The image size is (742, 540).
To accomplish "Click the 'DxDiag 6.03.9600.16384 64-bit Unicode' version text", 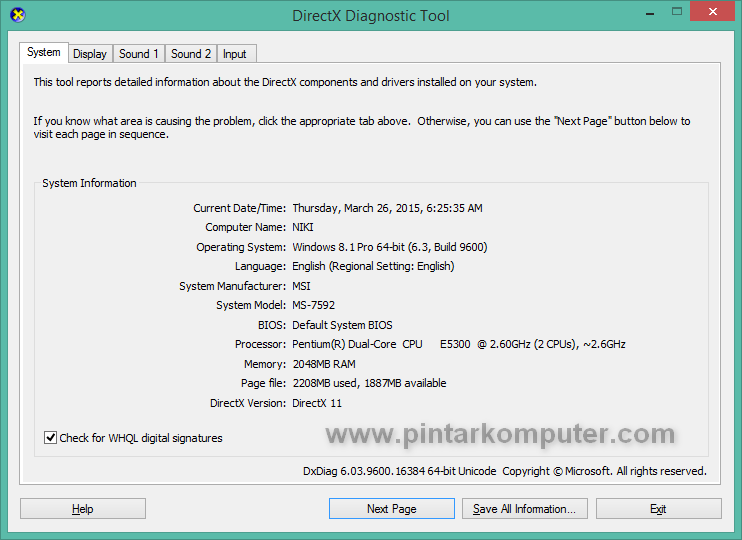I will [x=400, y=471].
